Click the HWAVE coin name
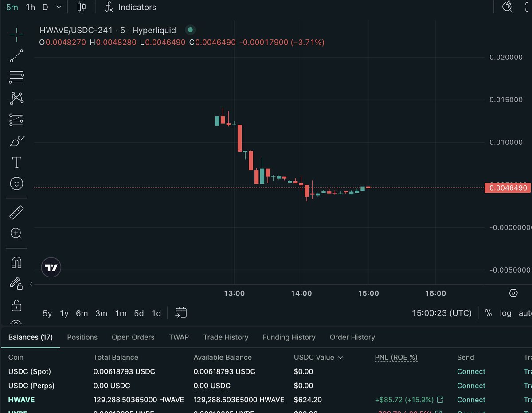Screen dimensions: 532x413 tap(21, 400)
